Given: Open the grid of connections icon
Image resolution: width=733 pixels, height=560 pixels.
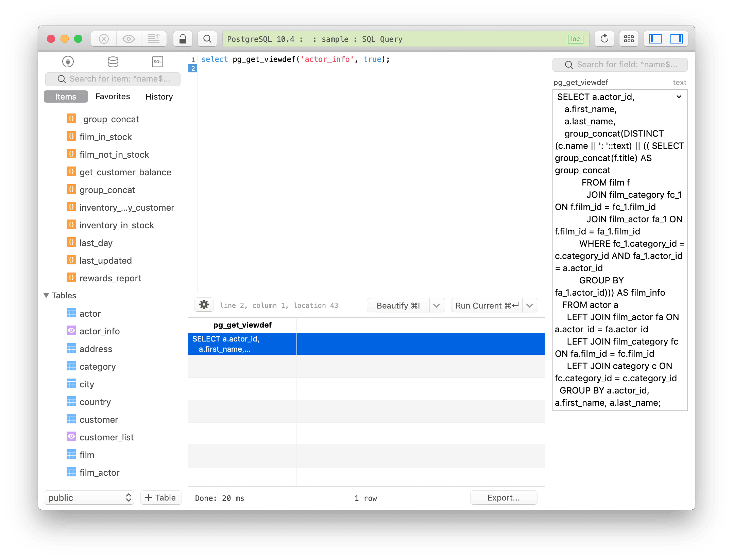Looking at the screenshot, I should [x=629, y=39].
